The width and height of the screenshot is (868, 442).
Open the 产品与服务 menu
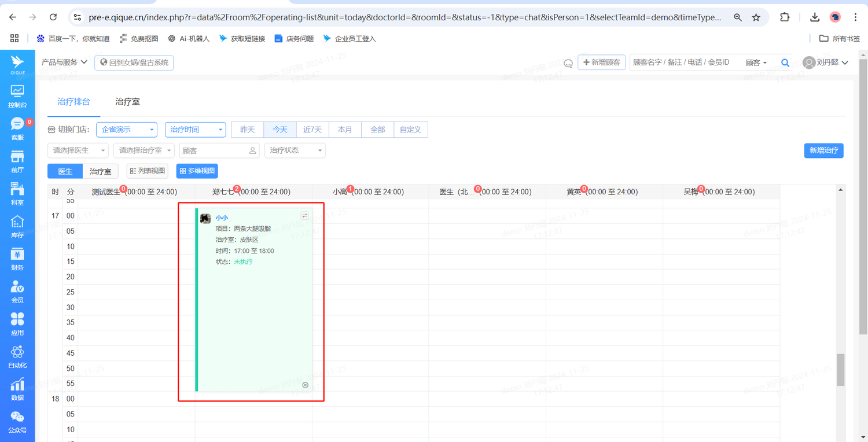[x=64, y=62]
